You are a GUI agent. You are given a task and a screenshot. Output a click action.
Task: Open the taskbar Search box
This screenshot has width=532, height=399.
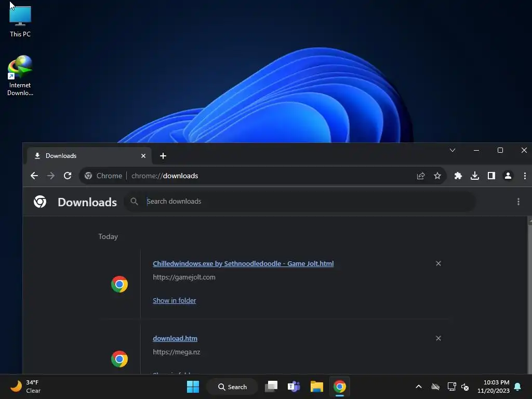pos(232,387)
